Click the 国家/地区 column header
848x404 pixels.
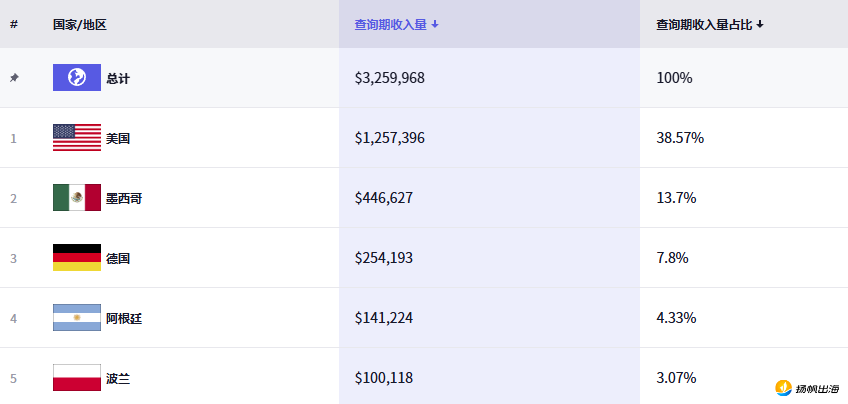point(78,24)
